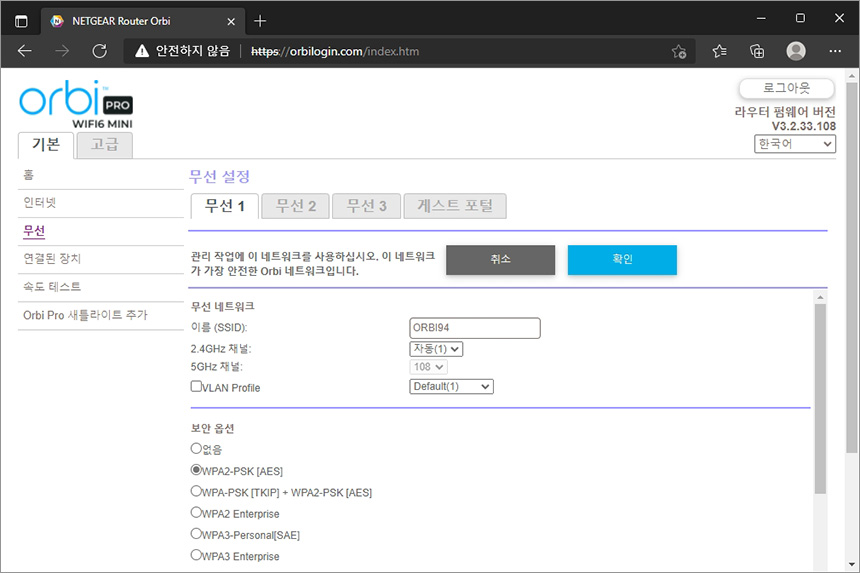Open the 홈 sidebar item
The width and height of the screenshot is (860, 573).
pos(29,175)
